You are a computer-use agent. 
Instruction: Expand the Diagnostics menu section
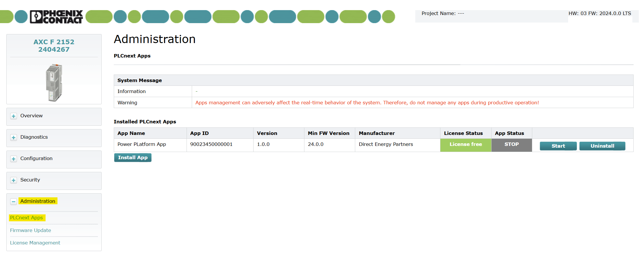(14, 138)
